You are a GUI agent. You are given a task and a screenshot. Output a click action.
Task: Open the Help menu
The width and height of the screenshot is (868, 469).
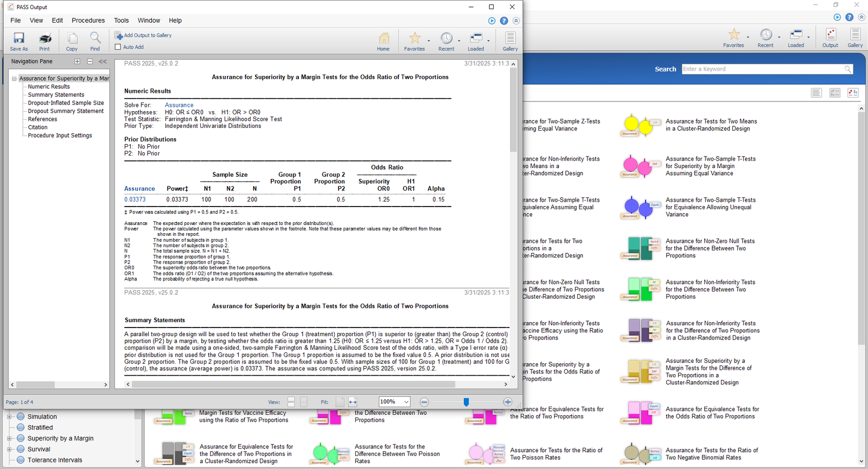[175, 21]
